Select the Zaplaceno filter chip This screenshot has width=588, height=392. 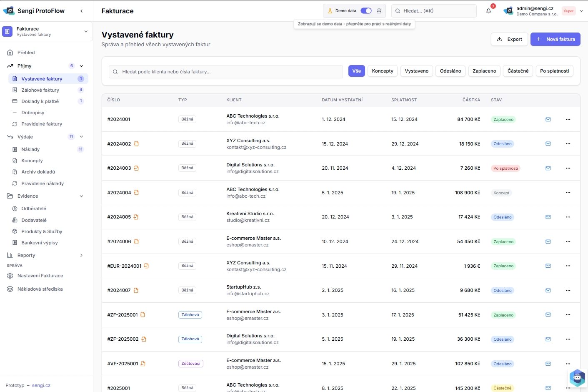coord(484,71)
